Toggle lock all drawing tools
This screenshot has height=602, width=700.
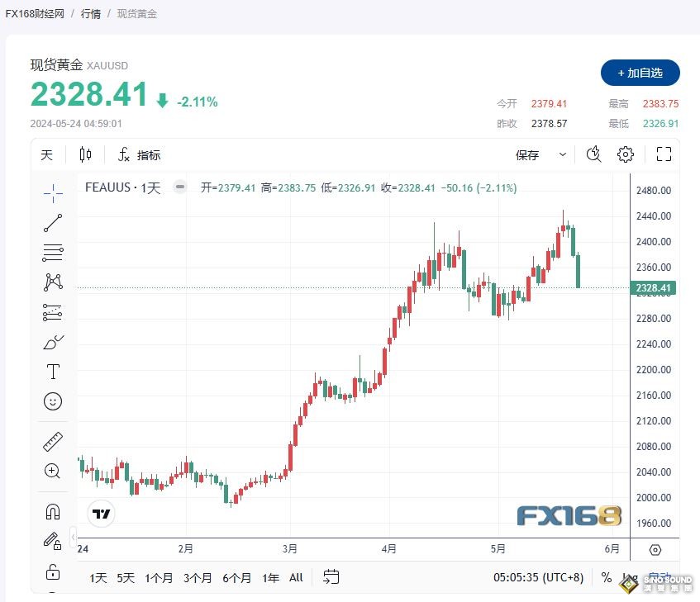coord(53,571)
